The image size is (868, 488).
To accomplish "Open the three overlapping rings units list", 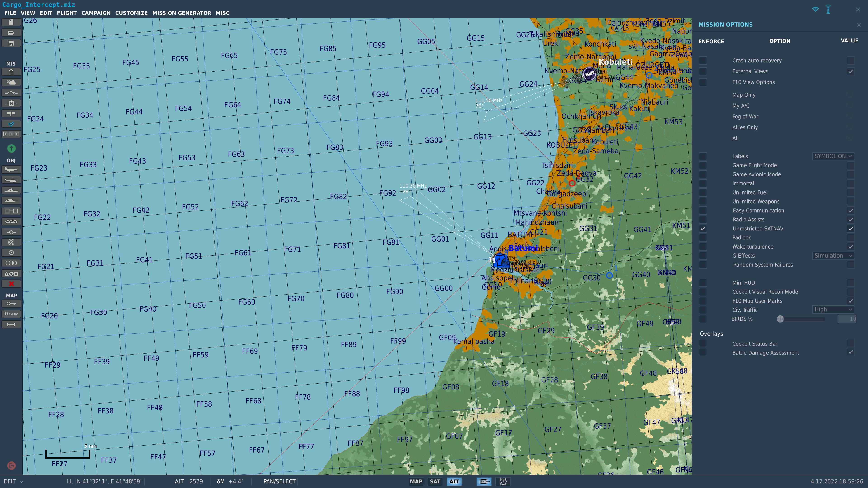I will click(11, 263).
